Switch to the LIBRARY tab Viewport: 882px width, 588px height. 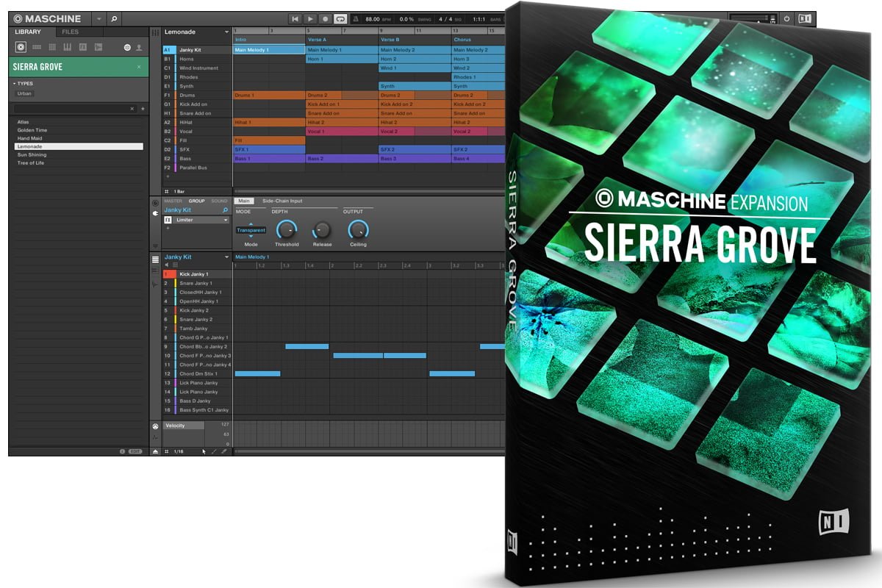[x=29, y=32]
